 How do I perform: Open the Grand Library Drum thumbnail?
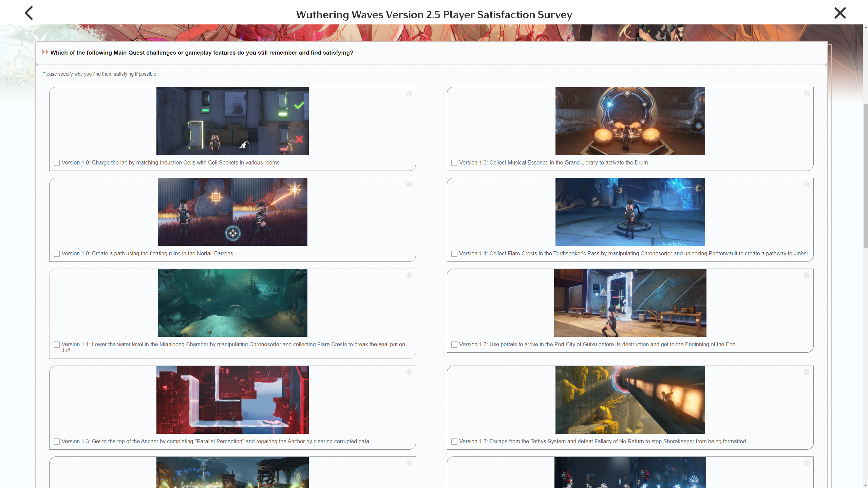[630, 121]
